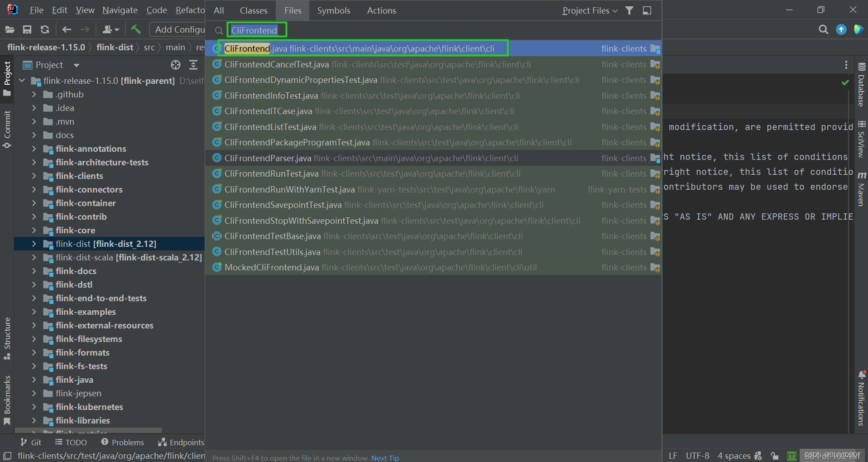Navigate back with the left arrow icon

pos(67,29)
